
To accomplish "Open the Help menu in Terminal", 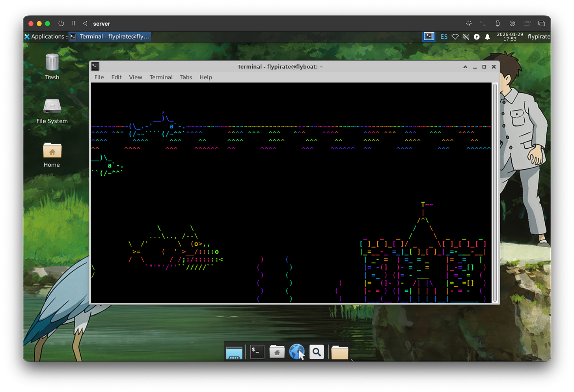I will click(x=205, y=77).
